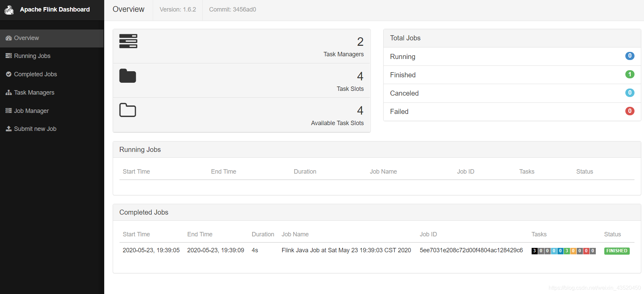Click the red task badge showing 0
Image resolution: width=644 pixels, height=294 pixels.
pos(586,251)
